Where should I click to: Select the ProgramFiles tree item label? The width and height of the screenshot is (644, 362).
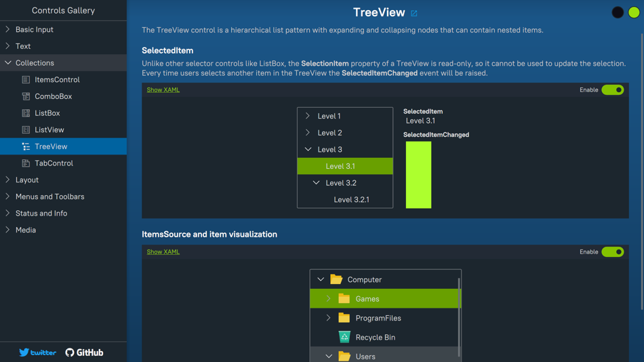[378, 318]
